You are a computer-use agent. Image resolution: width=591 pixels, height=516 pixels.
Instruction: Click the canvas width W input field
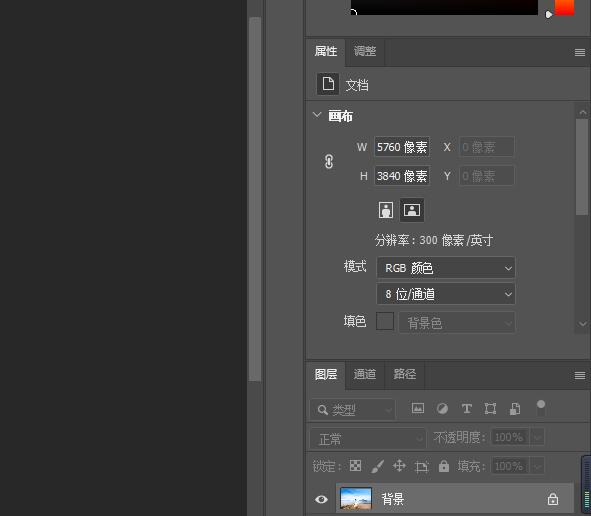[x=402, y=147]
